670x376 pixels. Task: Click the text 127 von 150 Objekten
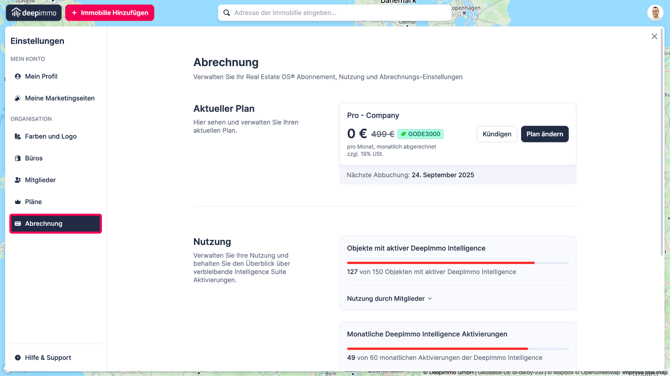pyautogui.click(x=431, y=272)
